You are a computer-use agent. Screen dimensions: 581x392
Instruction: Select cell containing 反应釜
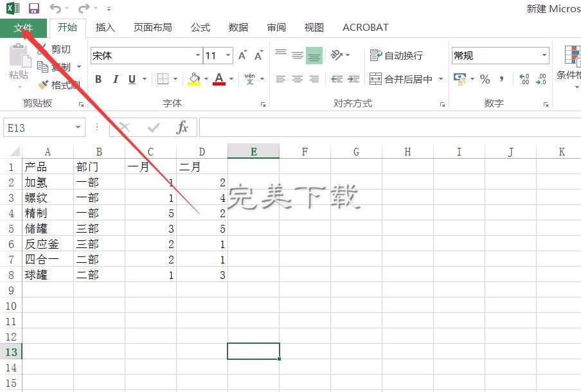(x=48, y=244)
